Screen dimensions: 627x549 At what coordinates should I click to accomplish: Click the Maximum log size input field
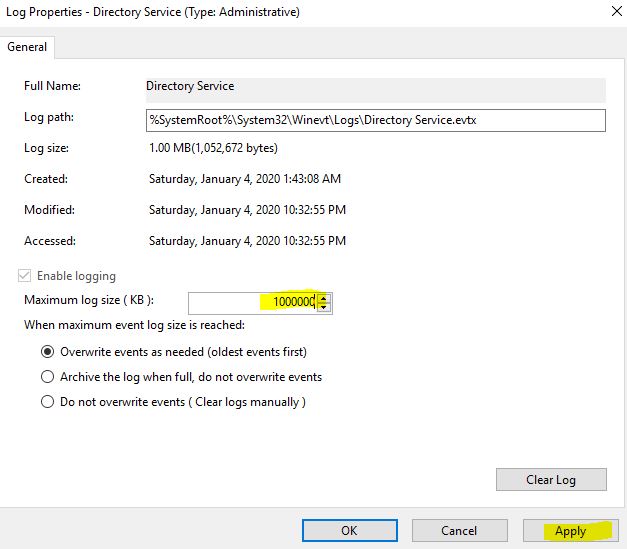click(253, 302)
